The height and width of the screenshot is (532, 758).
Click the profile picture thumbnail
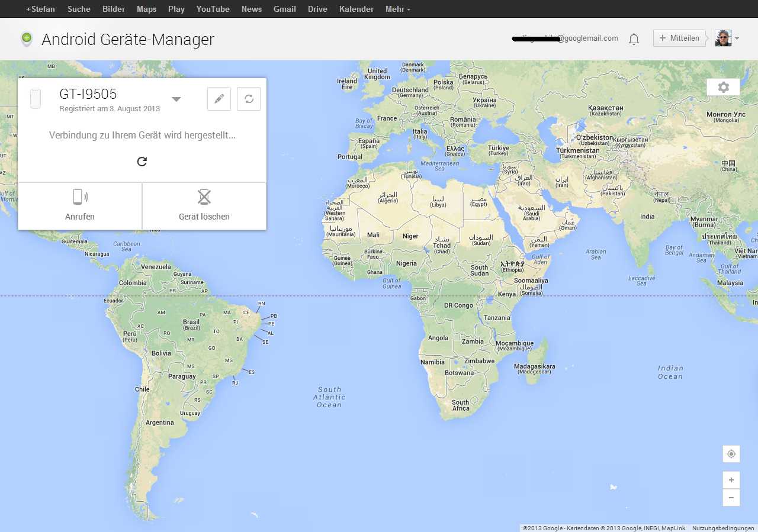pyautogui.click(x=723, y=38)
